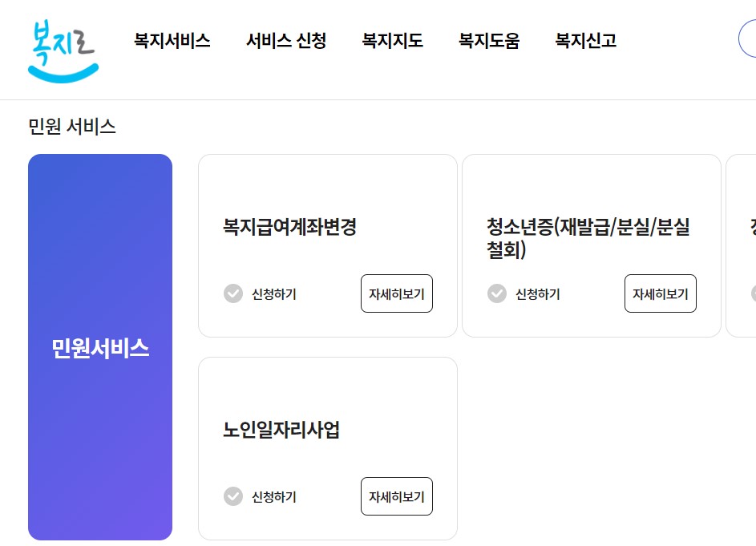Navigate to 복지지도 menu item
756x546 pixels.
coord(392,41)
